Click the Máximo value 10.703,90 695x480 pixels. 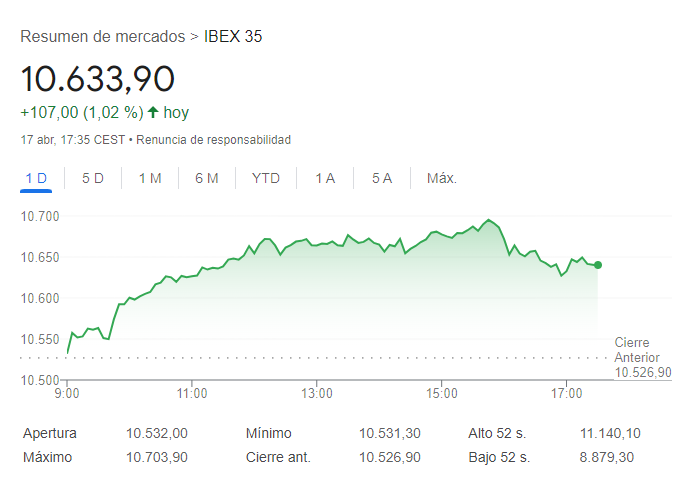coord(157,457)
